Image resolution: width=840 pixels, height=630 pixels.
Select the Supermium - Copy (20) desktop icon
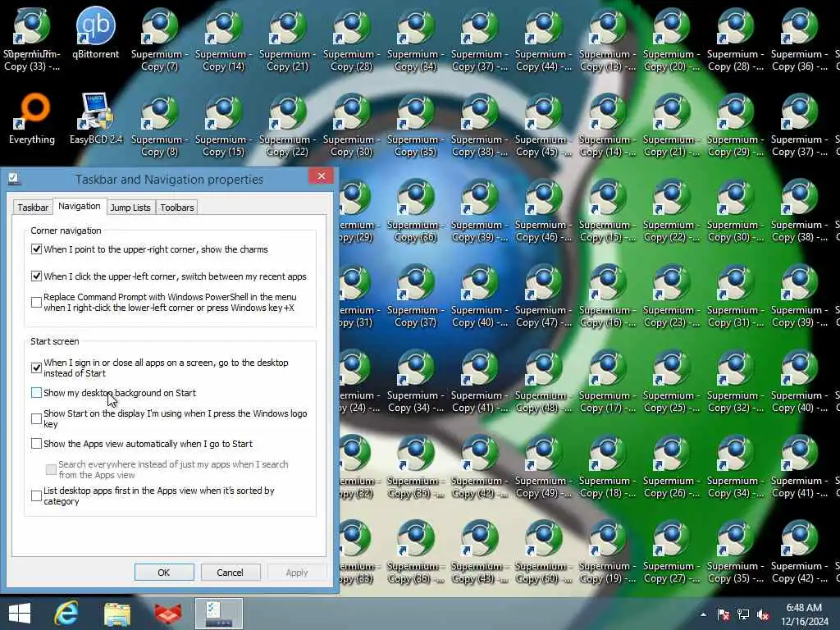point(671,39)
